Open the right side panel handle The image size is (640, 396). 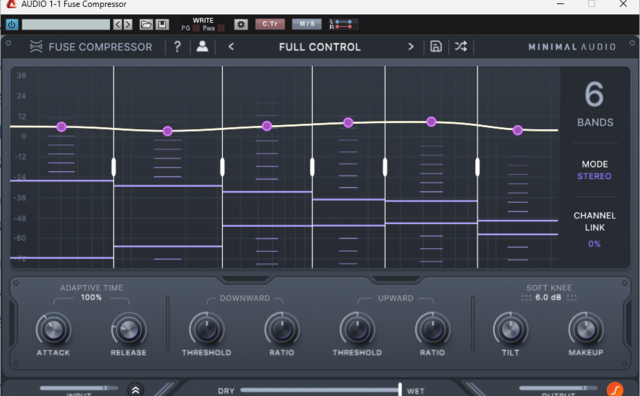[628, 323]
